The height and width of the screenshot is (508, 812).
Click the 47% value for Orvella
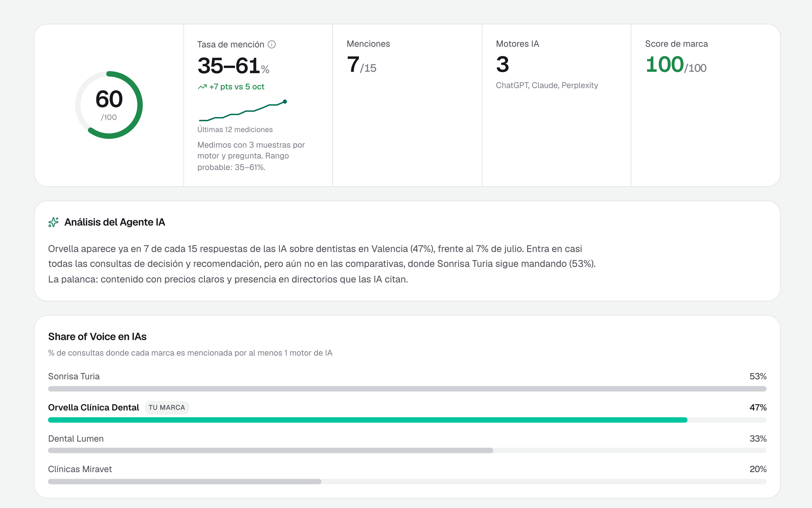[758, 408]
